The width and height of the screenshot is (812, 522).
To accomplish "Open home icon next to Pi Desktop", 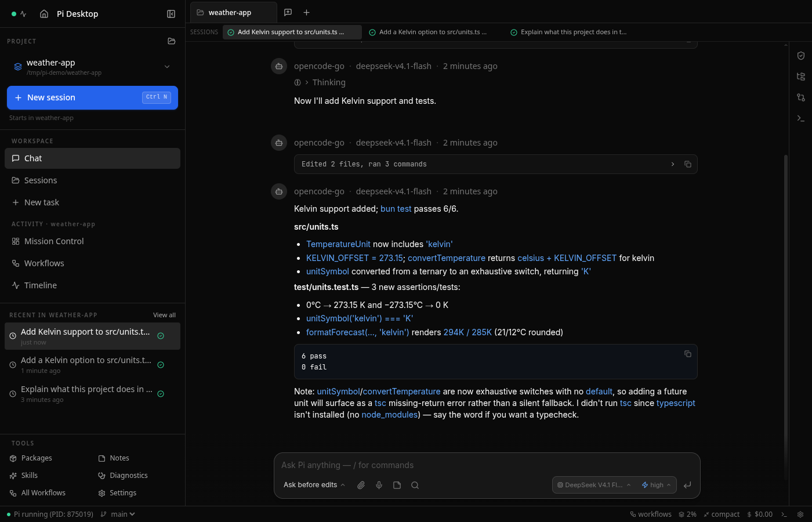I will point(44,14).
